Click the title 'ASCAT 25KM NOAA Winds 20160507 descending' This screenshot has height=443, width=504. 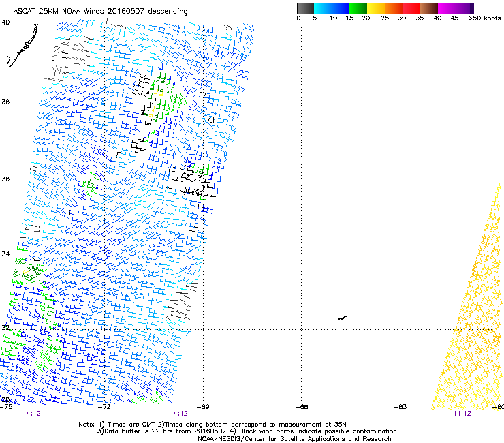click(100, 11)
